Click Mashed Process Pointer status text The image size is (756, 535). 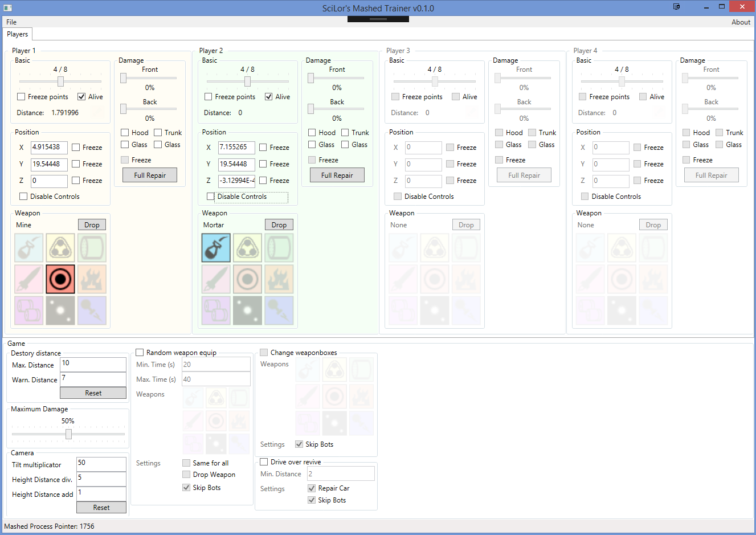[x=50, y=526]
